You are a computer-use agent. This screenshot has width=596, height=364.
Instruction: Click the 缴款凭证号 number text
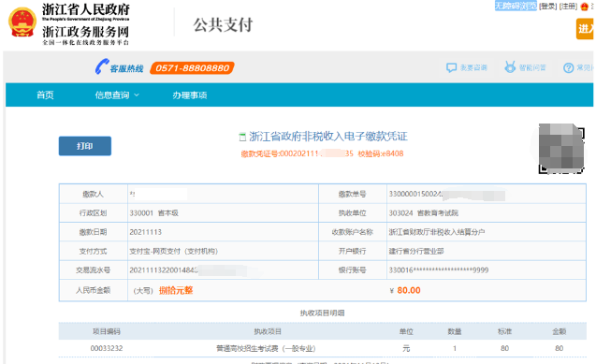[298, 153]
